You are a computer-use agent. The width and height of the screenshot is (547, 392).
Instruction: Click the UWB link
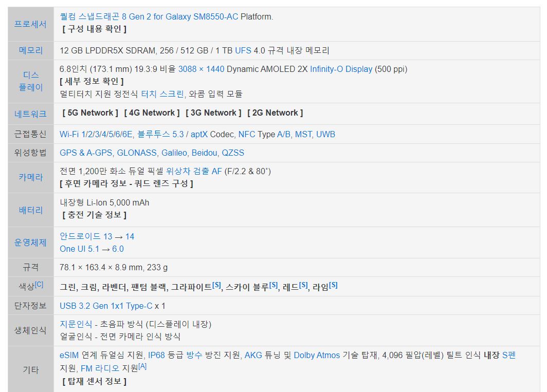click(x=325, y=134)
